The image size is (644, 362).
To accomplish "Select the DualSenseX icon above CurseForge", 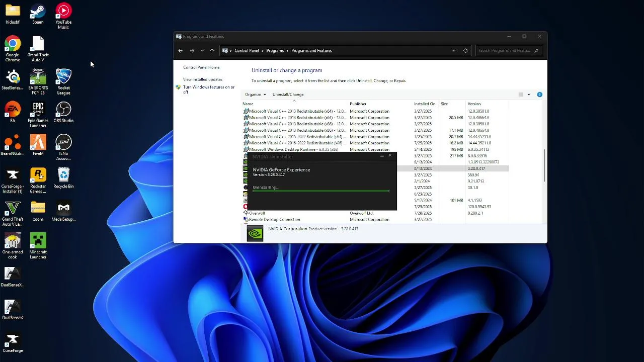I will [13, 309].
